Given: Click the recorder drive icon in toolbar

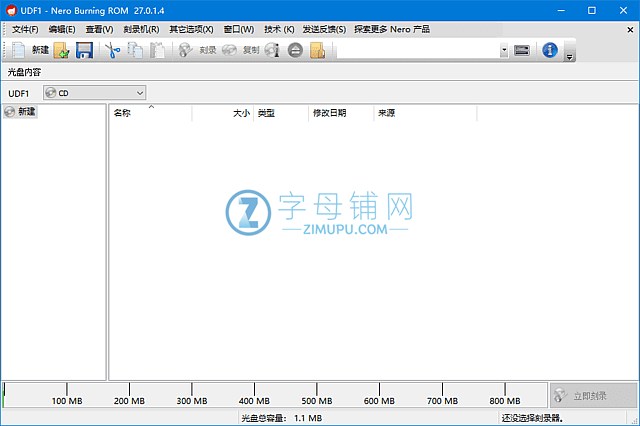Looking at the screenshot, I should (521, 50).
